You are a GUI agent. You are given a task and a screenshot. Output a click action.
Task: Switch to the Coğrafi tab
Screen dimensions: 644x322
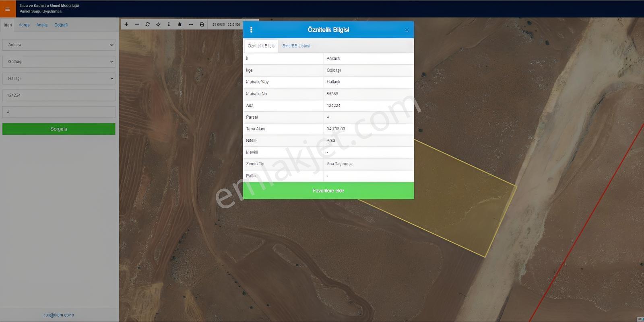pyautogui.click(x=61, y=25)
